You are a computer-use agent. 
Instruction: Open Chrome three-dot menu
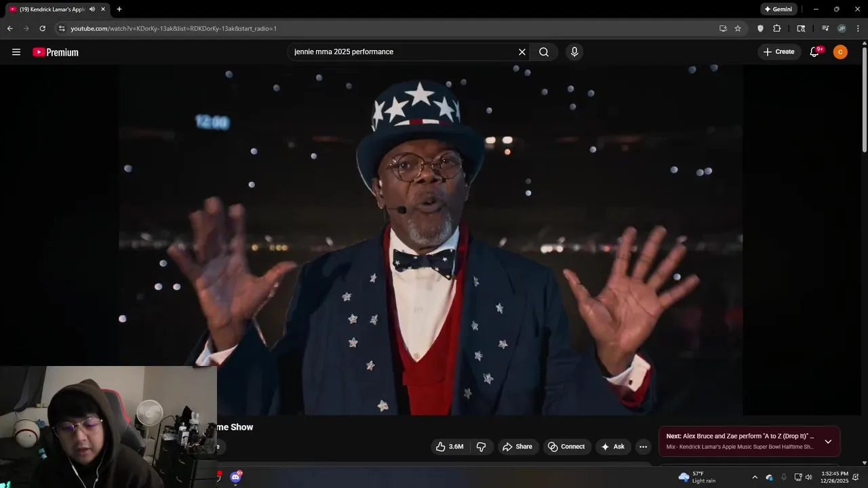click(x=858, y=28)
